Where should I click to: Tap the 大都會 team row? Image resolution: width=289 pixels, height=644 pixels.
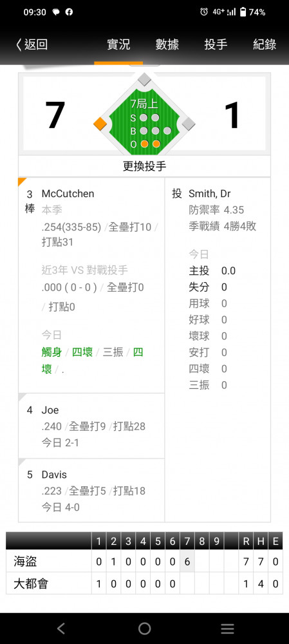(x=144, y=583)
